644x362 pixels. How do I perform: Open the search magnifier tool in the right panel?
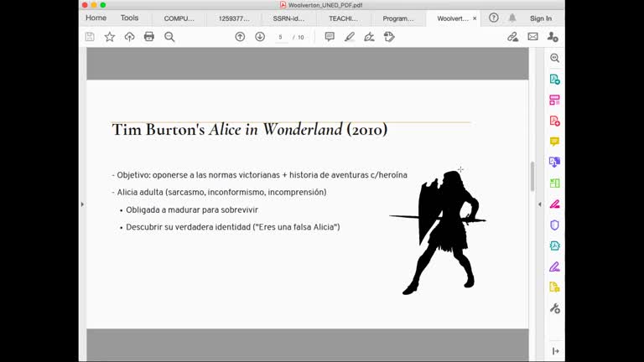pos(554,59)
